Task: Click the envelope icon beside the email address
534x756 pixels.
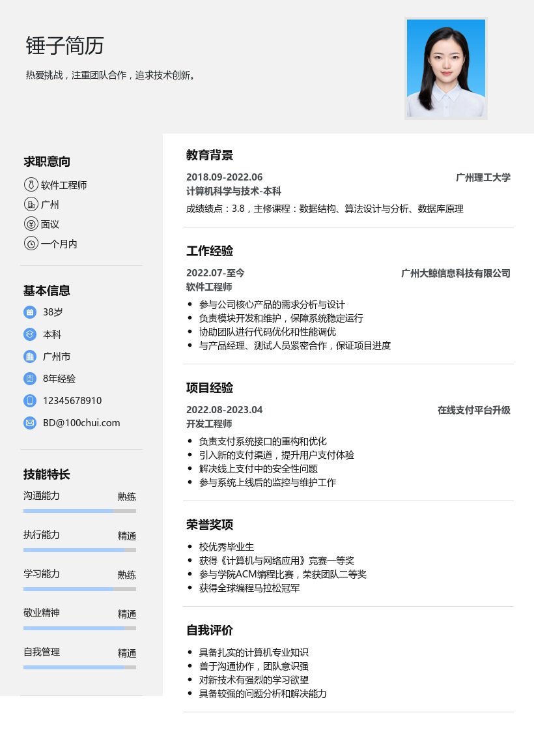Action: tap(30, 423)
